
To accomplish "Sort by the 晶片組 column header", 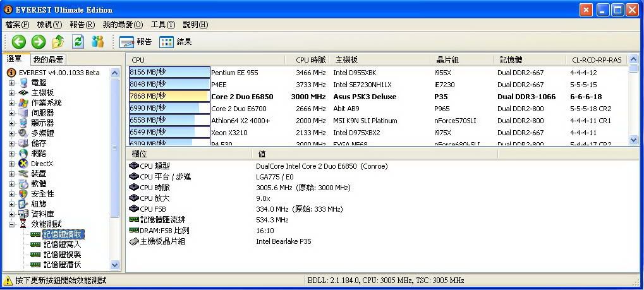I will coord(462,60).
